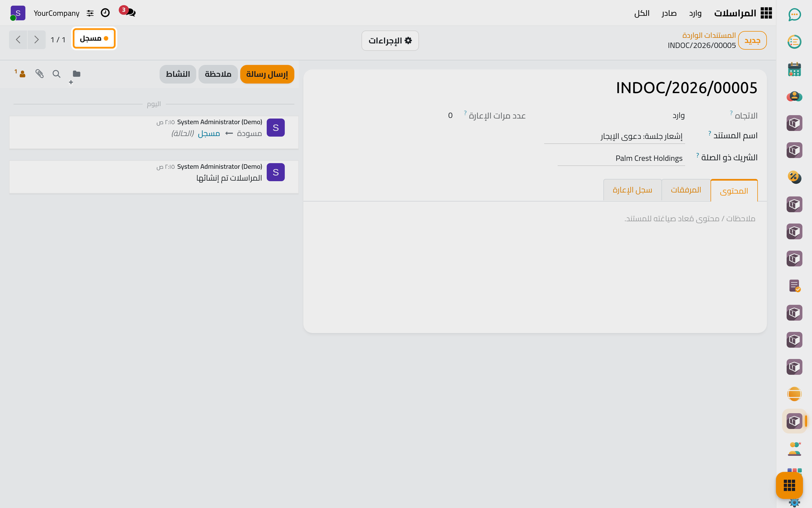Open the الشريك ذو الصلة partner field
Viewport: 812px width, 508px height.
[x=621, y=158]
